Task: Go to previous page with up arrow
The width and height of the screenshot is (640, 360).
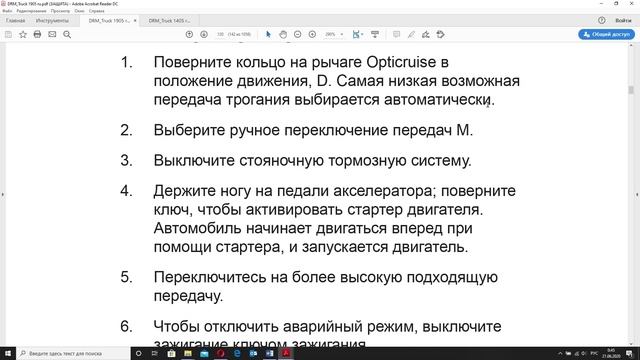Action: click(x=189, y=35)
